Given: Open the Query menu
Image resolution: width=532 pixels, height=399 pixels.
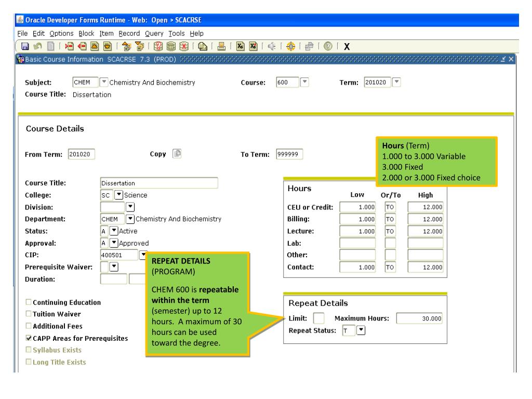Looking at the screenshot, I should 154,33.
